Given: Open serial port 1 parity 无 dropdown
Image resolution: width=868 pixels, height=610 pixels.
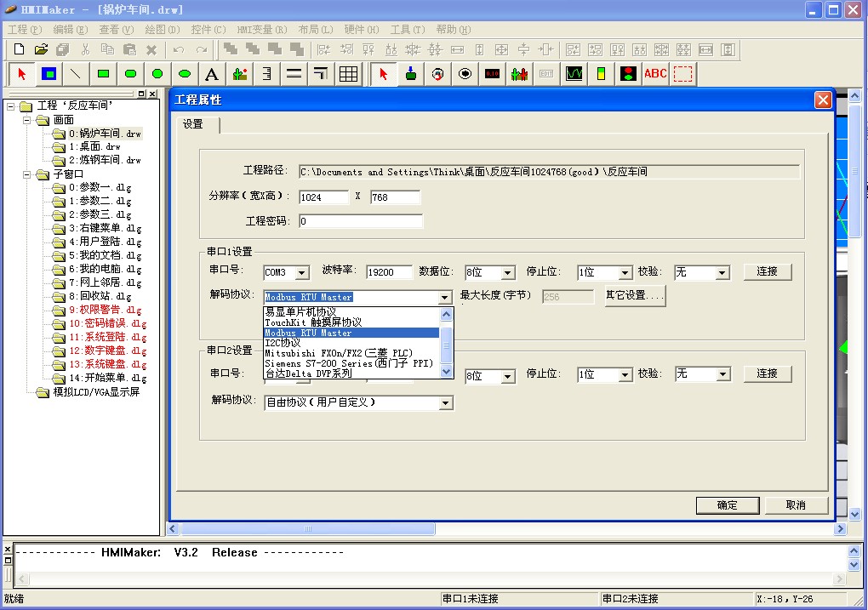Looking at the screenshot, I should tap(722, 272).
